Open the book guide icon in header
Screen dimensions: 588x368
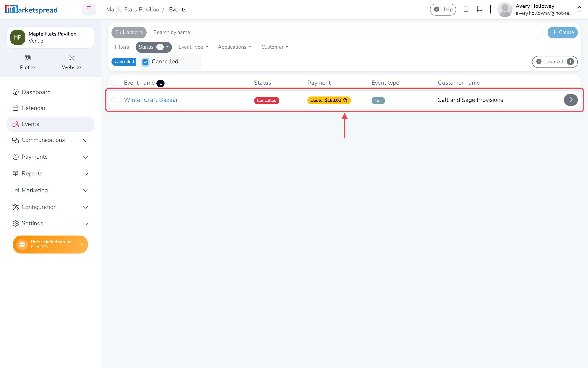[466, 9]
